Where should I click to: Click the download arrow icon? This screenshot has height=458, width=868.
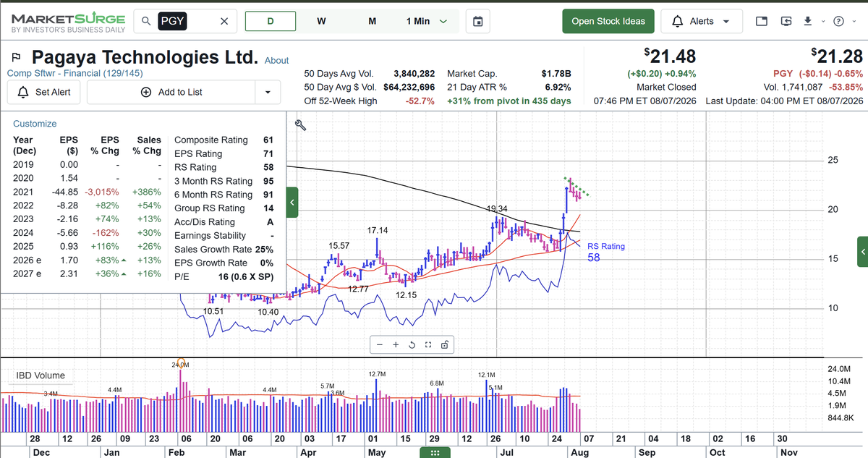coord(808,21)
